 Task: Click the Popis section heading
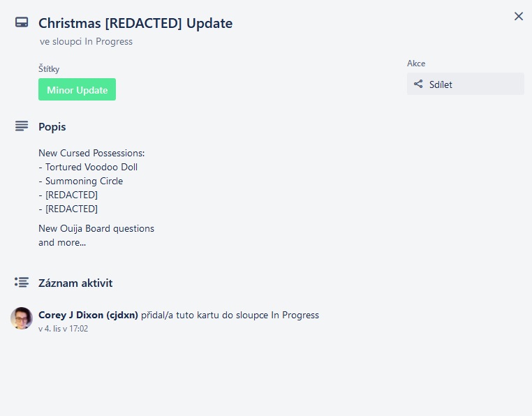(52, 127)
